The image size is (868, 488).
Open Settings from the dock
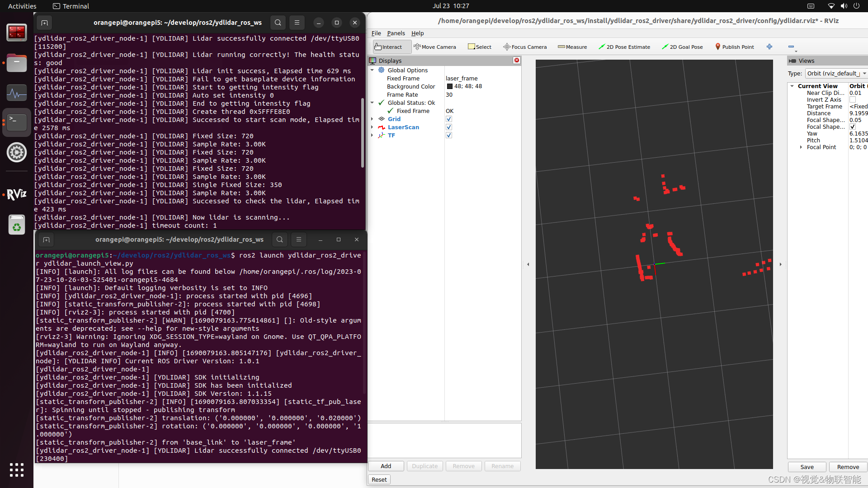point(17,152)
